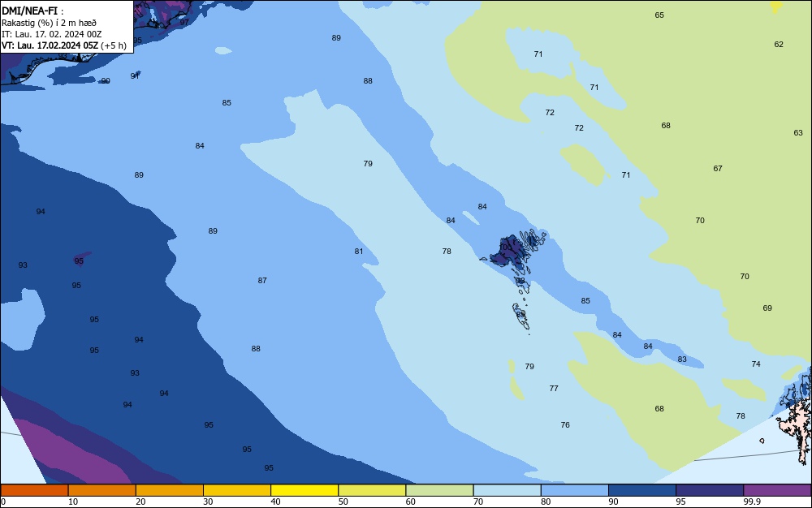Click the humidity value '76' on the map
The width and height of the screenshot is (812, 508).
coord(565,425)
